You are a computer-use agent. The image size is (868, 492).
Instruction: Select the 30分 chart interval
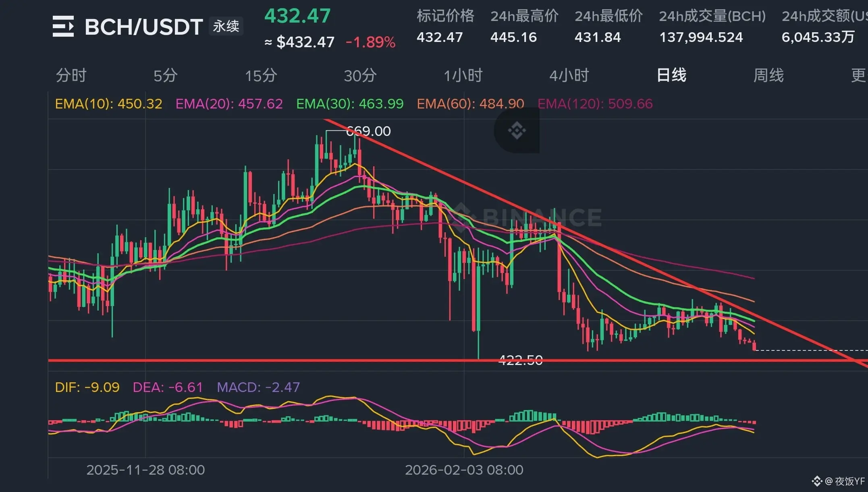point(360,75)
